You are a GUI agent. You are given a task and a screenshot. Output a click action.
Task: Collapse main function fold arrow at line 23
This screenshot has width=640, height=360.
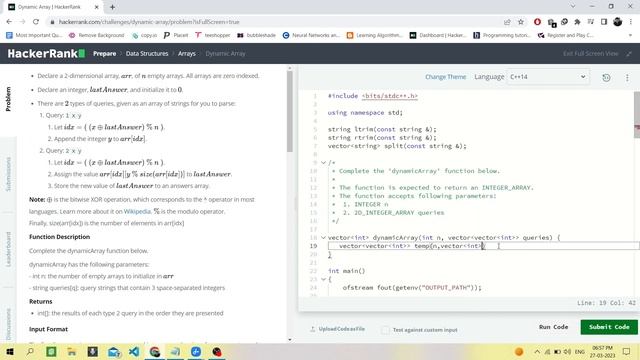click(323, 279)
